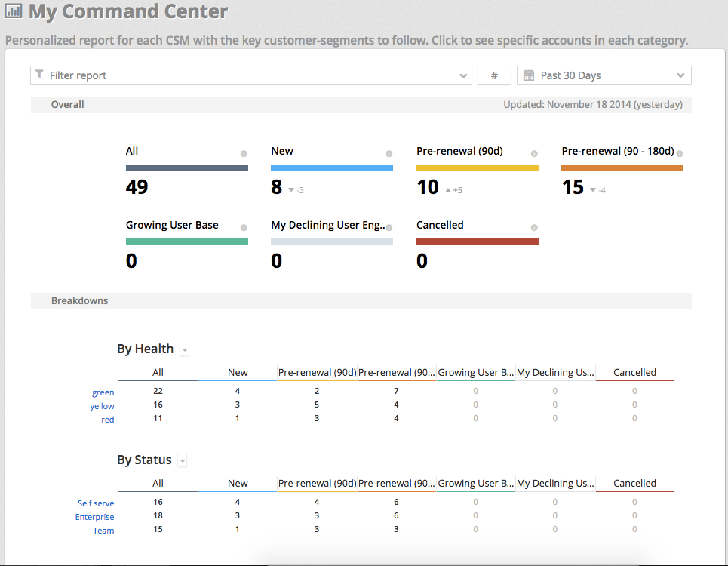Toggle the # number display button
728x566 pixels.
(x=494, y=75)
